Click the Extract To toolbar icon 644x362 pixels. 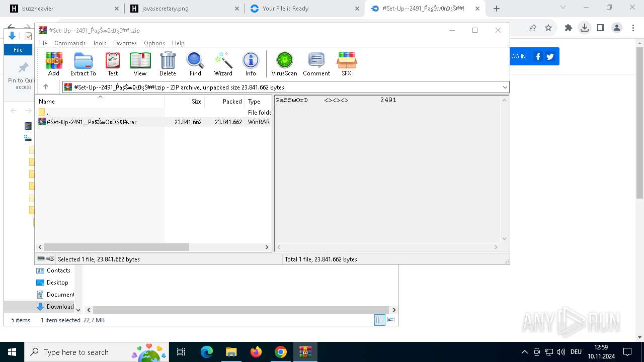coord(83,64)
